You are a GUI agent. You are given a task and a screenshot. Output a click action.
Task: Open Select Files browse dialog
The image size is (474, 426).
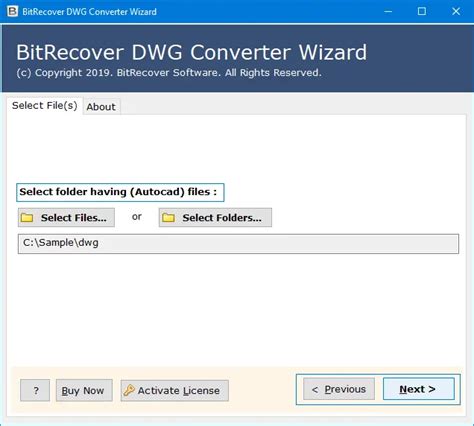[x=66, y=218]
